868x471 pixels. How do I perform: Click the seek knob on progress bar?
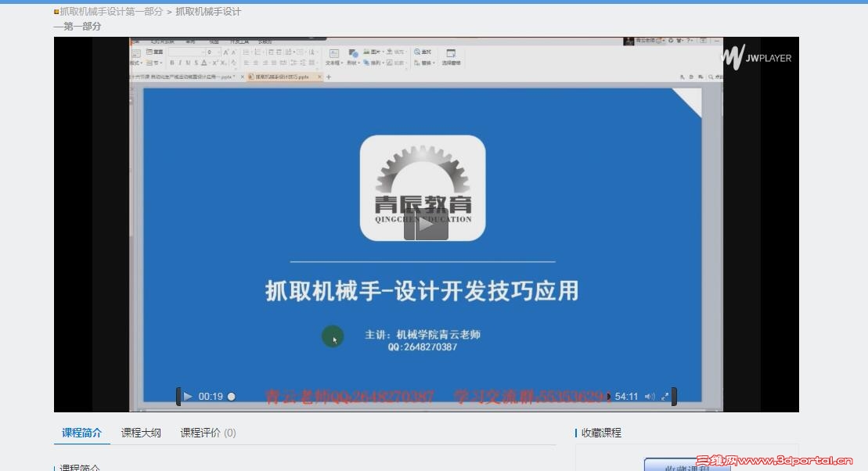pos(232,397)
